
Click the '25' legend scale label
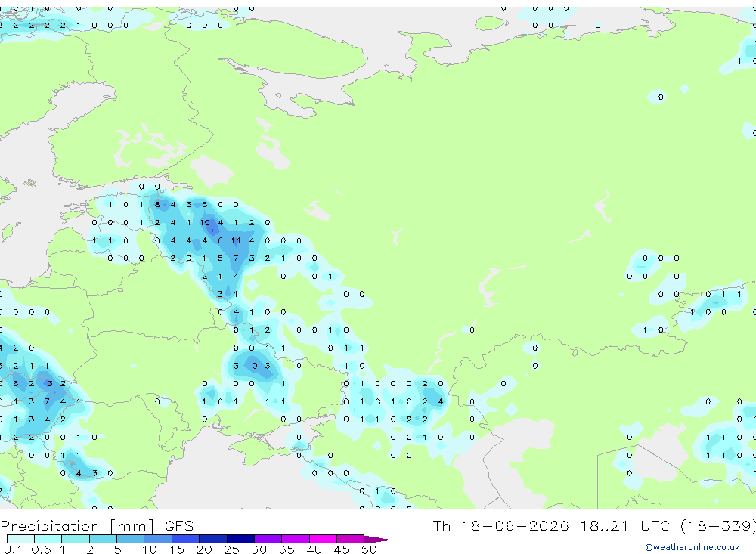pyautogui.click(x=231, y=549)
